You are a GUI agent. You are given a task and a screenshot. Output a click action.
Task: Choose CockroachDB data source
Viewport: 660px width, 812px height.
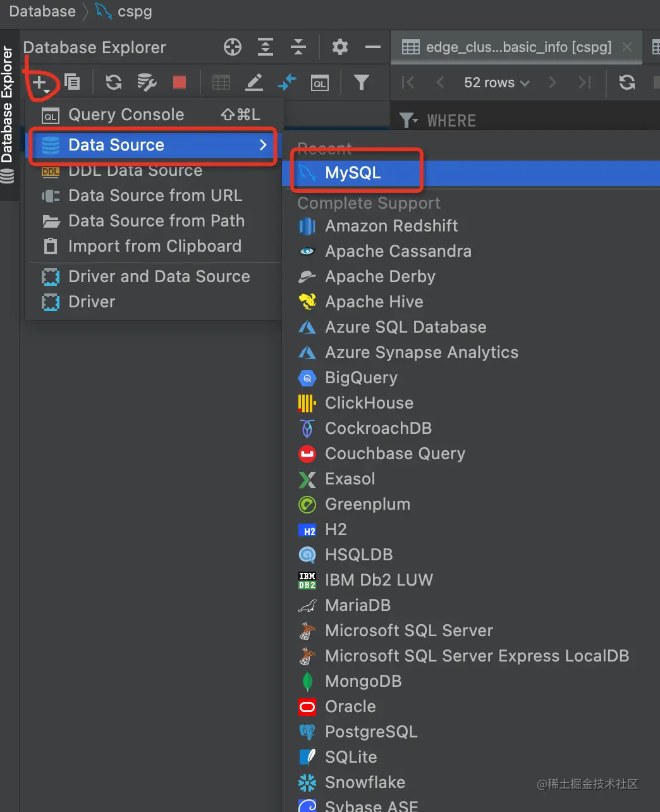pos(471,428)
